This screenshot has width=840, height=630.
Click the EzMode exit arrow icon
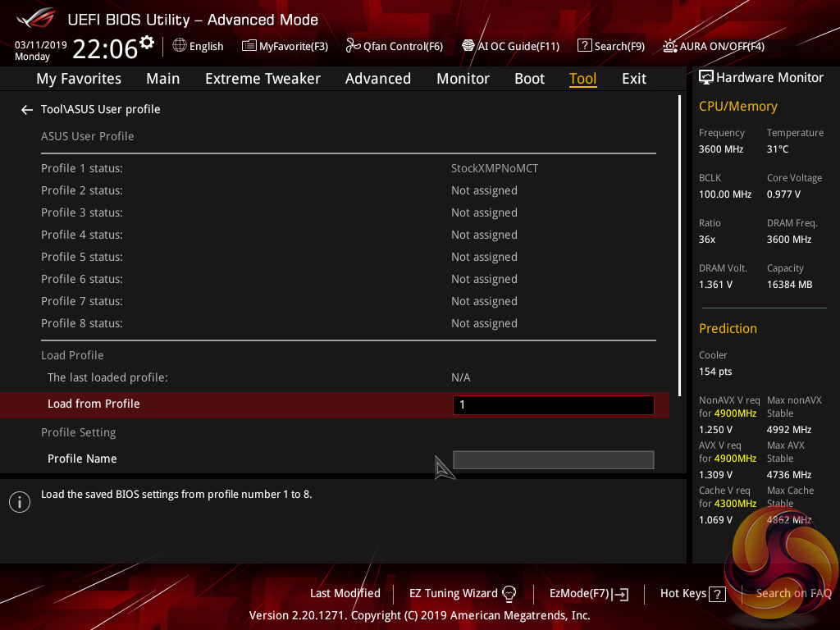[620, 594]
